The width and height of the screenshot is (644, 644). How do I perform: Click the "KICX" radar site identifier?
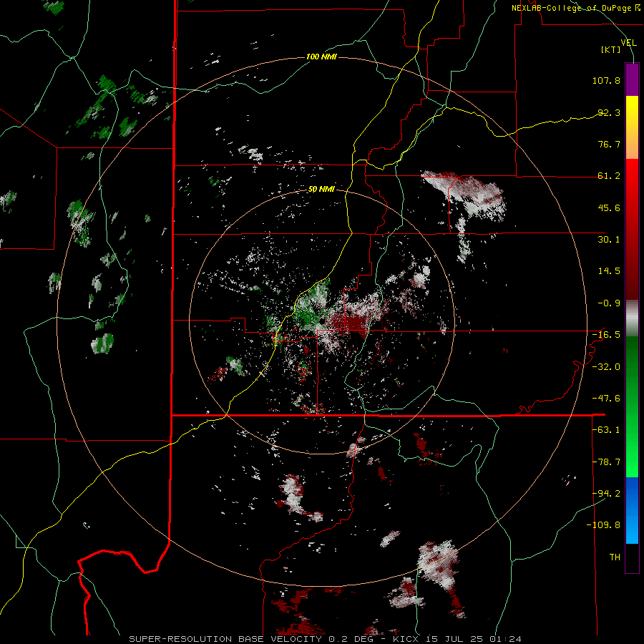point(405,639)
